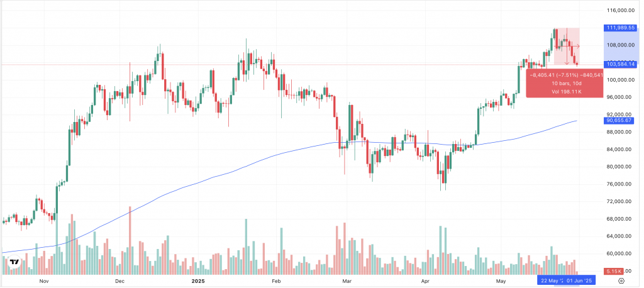
Task: Click the Feb label on time axis
Action: click(275, 280)
